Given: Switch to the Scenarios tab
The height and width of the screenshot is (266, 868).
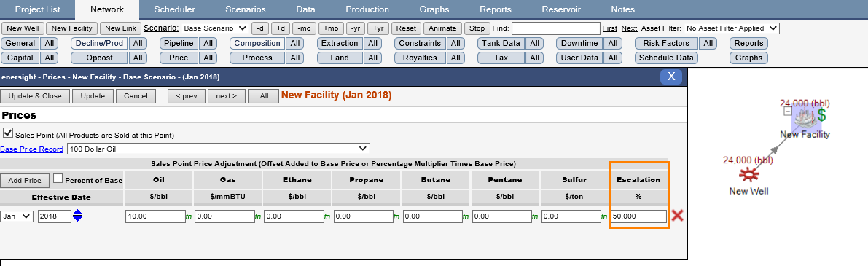Looking at the screenshot, I should (x=245, y=9).
